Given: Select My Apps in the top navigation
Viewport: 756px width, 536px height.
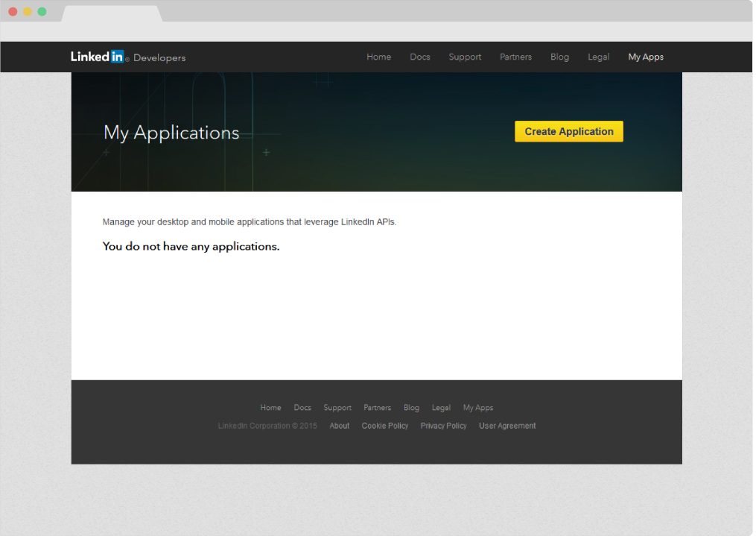Looking at the screenshot, I should click(646, 57).
